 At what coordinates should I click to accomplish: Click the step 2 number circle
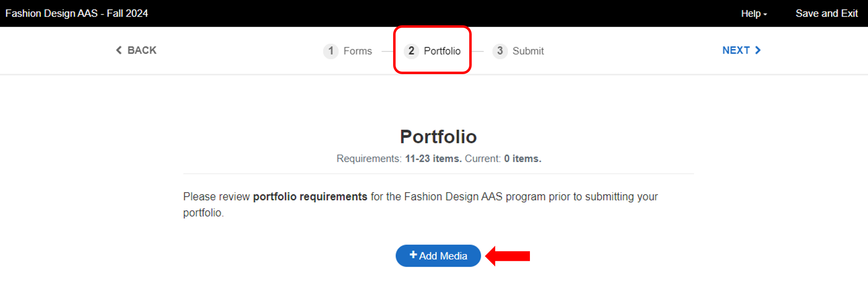(411, 51)
